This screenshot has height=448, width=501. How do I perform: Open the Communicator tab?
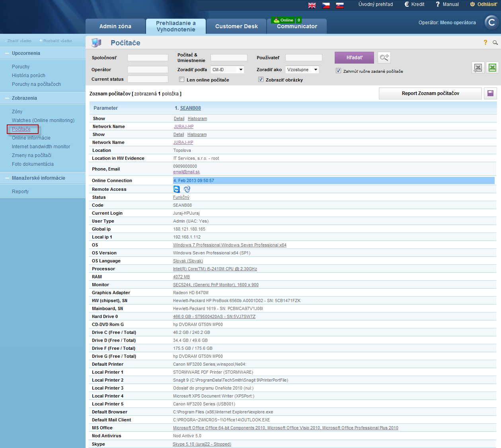(x=297, y=27)
